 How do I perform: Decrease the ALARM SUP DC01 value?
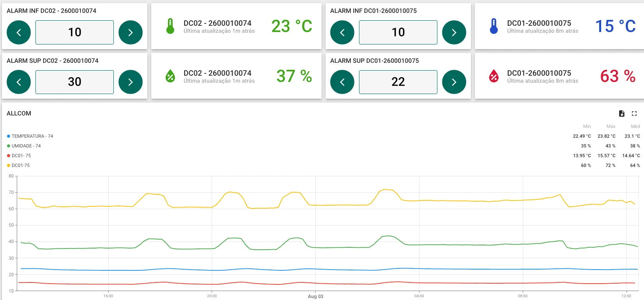click(342, 82)
